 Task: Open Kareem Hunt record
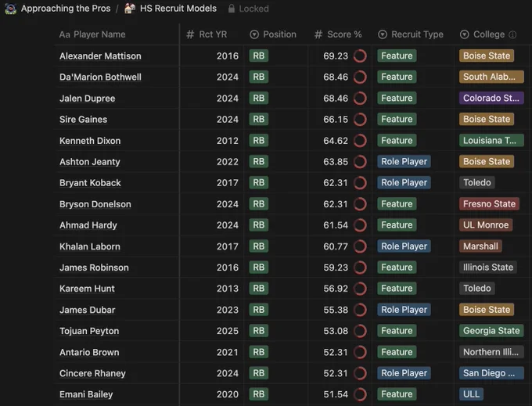[x=87, y=289]
